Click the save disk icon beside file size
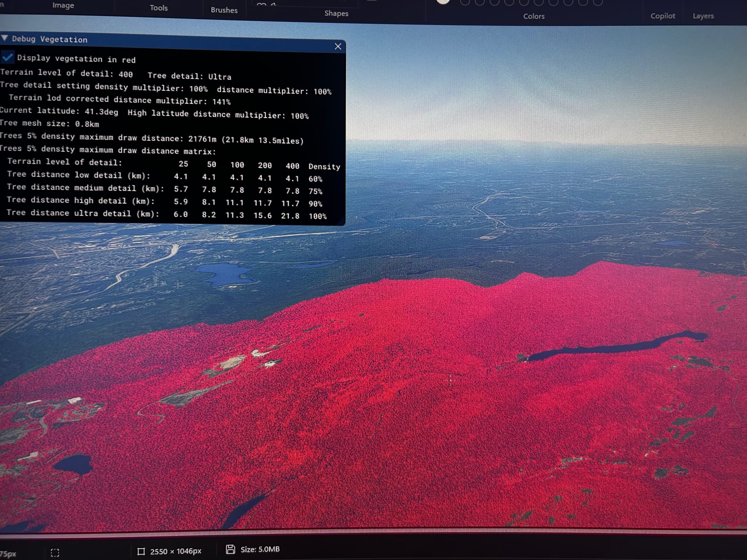This screenshot has width=747, height=560. 230,549
